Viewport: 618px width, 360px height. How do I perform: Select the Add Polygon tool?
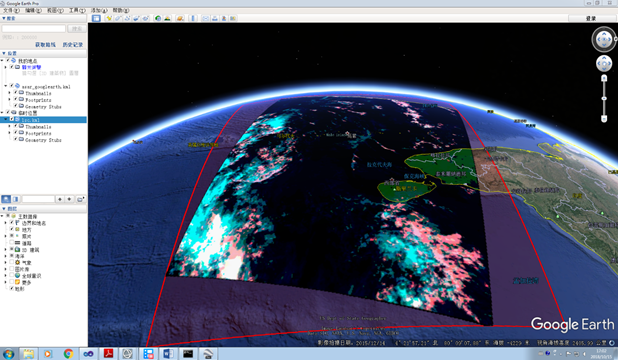(118, 18)
